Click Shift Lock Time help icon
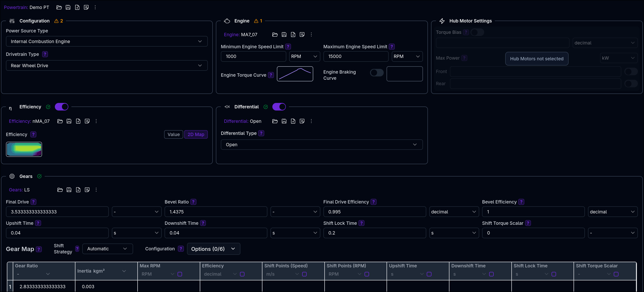Screen dimensions: 644x292 pyautogui.click(x=361, y=223)
